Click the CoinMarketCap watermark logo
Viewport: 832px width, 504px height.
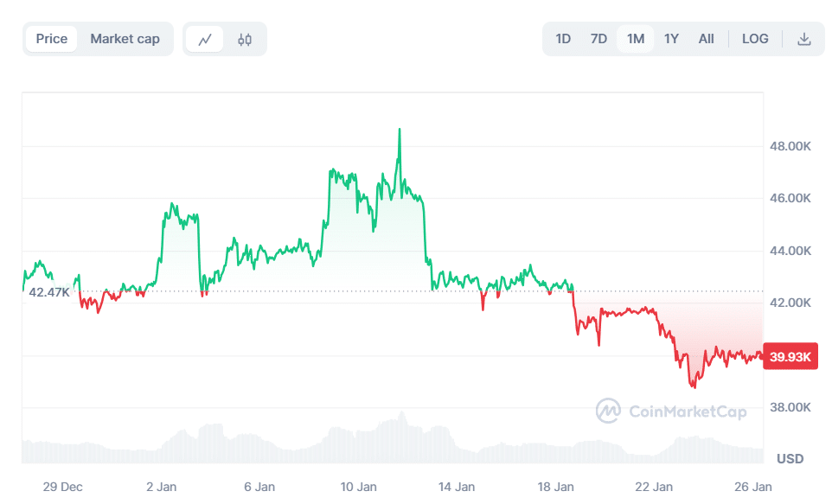coord(671,411)
